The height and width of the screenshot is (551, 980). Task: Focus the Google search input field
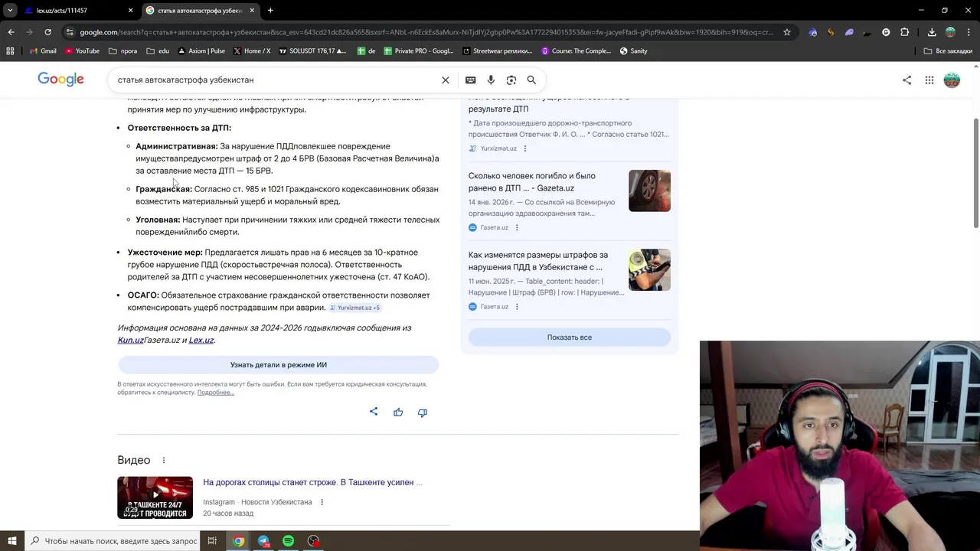[276, 80]
